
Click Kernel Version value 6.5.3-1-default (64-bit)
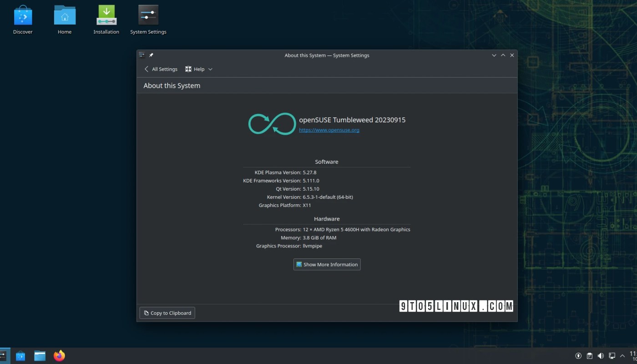328,197
